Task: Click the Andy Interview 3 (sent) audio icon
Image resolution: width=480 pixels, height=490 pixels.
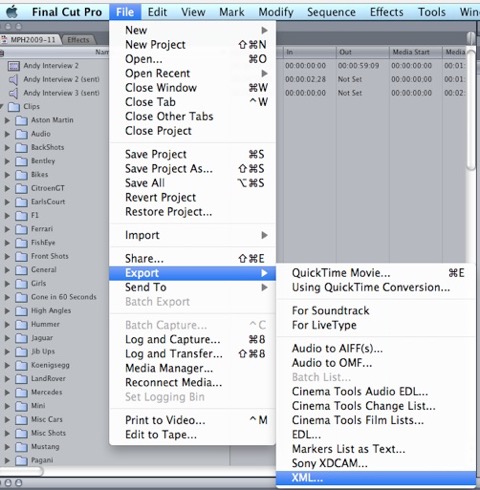Action: pos(13,93)
